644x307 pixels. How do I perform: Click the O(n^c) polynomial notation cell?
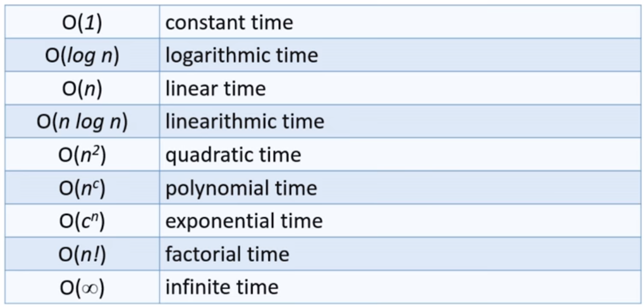(x=82, y=188)
